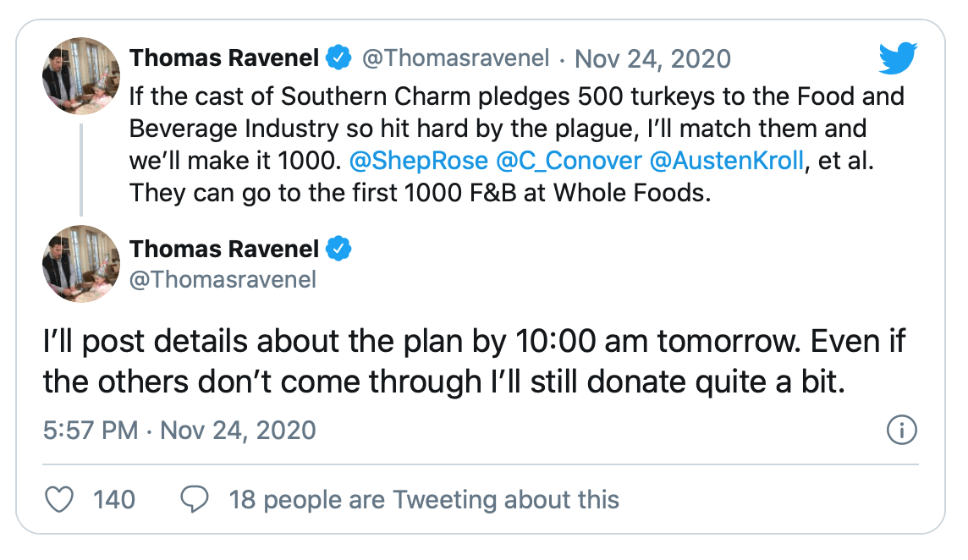The width and height of the screenshot is (968, 560).
Task: Click verified badge beside main tweet author
Action: coord(338,250)
